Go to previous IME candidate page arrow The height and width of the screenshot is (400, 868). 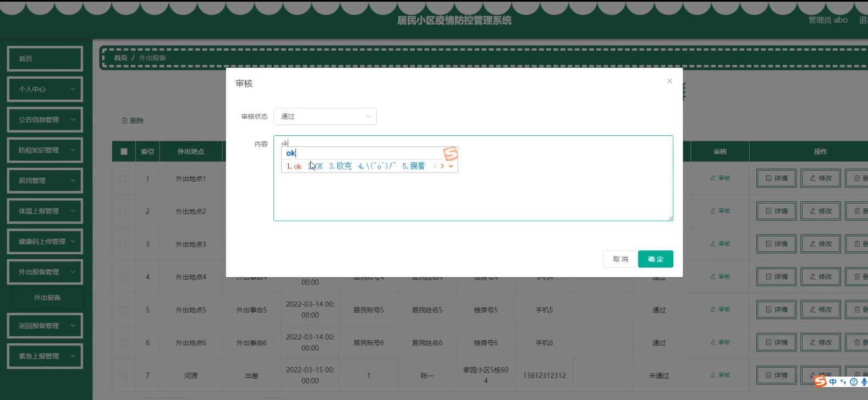[435, 166]
